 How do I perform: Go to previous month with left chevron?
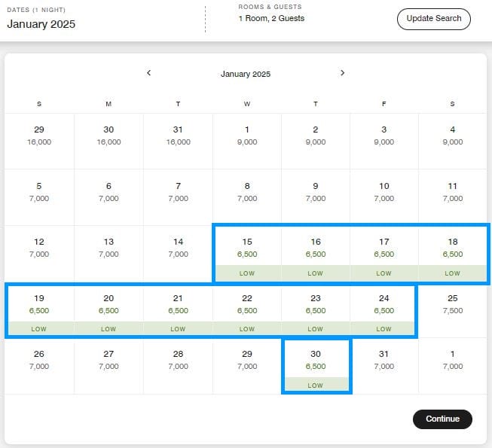148,73
